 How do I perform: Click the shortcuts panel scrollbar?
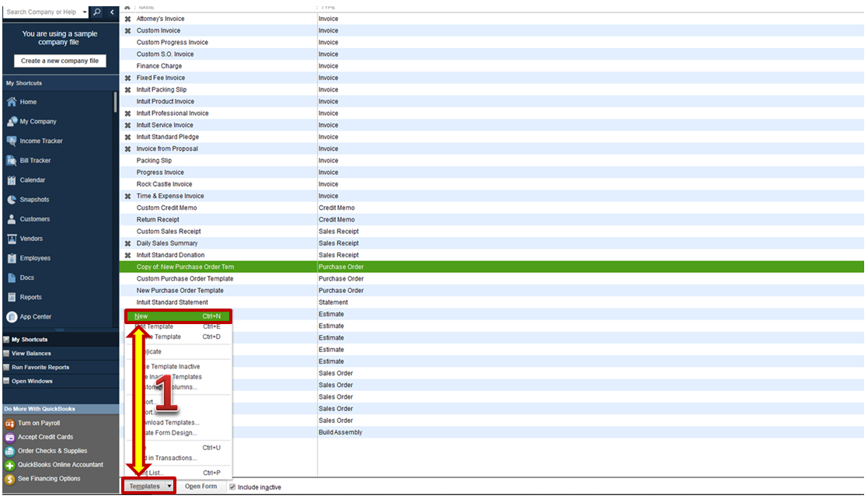[x=115, y=103]
